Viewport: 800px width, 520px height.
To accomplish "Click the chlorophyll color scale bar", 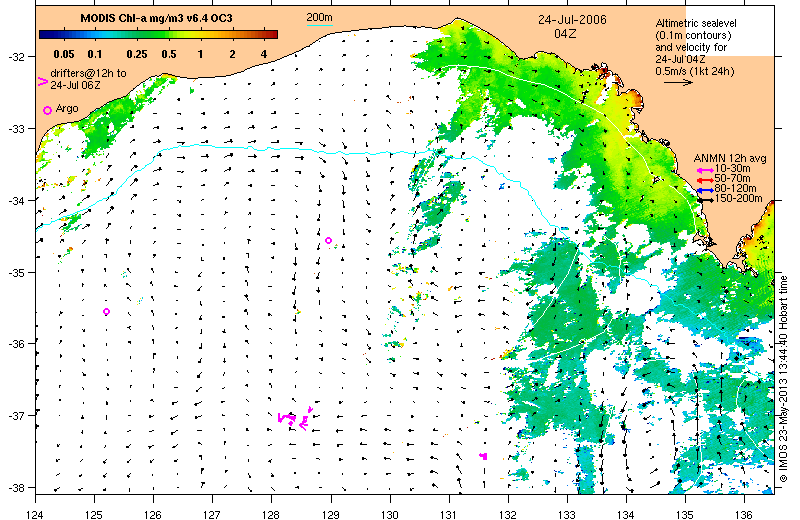I will point(158,35).
